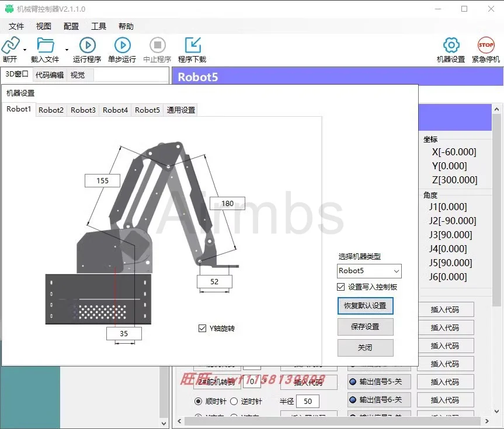Click the 中止程序 stop program icon
This screenshot has height=429, width=504.
click(157, 44)
